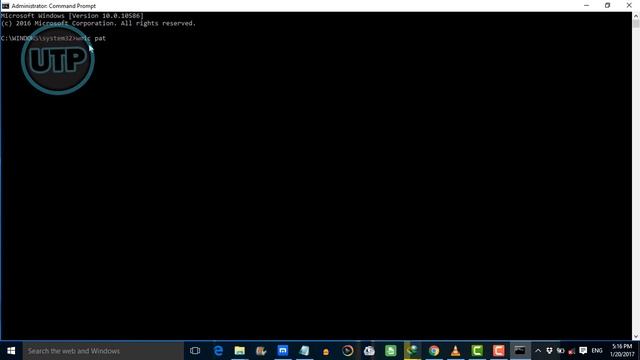Screen dimensions: 640x360
Task: Open the green spreadsheet taskbar icon
Action: point(391,351)
